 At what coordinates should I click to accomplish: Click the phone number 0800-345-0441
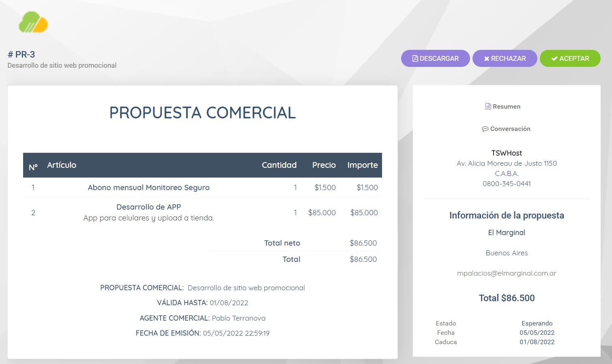point(507,184)
